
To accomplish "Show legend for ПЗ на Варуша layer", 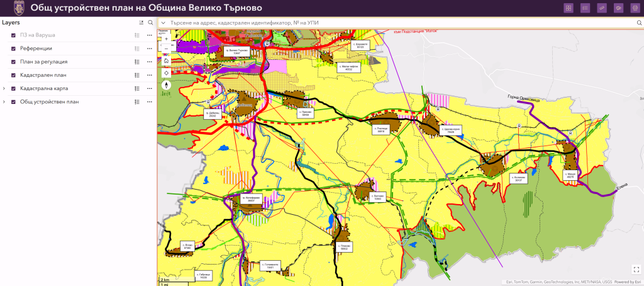I will click(136, 35).
